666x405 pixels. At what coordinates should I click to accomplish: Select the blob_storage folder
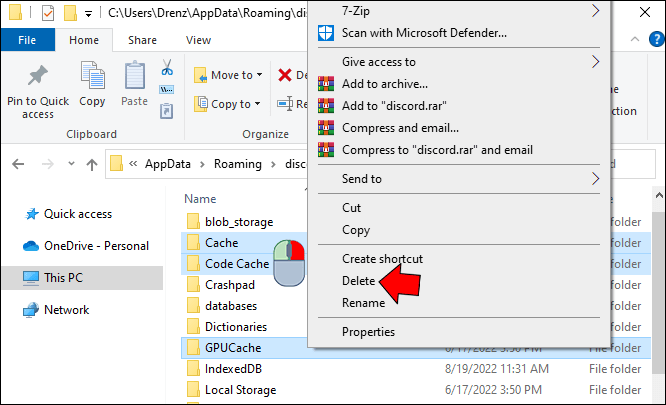point(239,222)
